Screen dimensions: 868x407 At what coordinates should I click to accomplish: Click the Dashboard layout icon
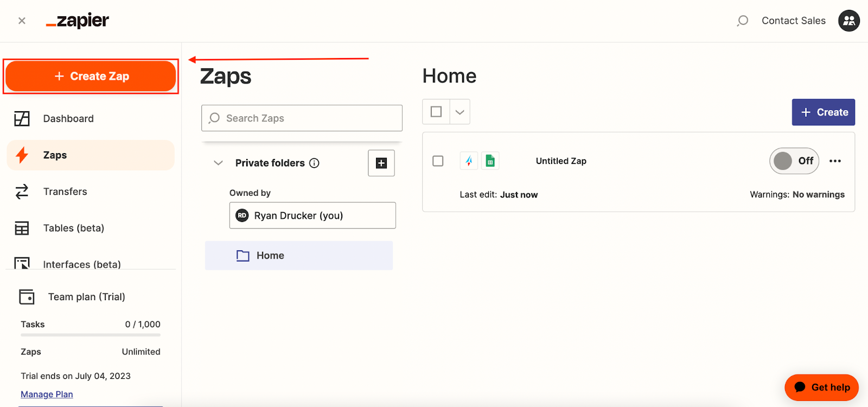coord(22,118)
